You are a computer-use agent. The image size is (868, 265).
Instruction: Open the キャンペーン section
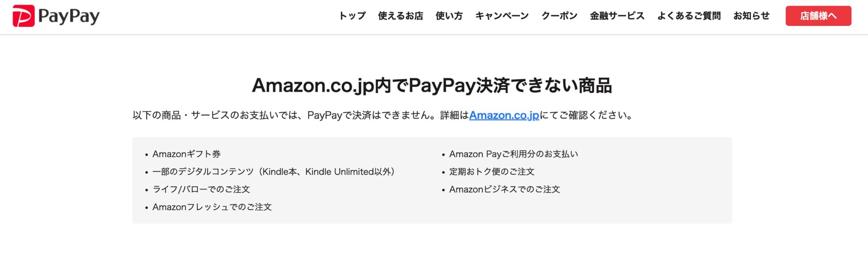point(502,16)
